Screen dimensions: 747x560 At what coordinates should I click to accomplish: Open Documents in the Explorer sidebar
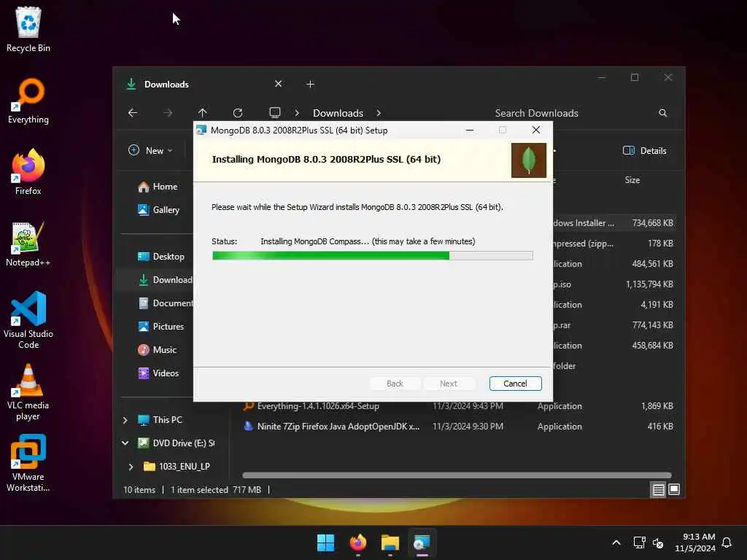point(165,303)
